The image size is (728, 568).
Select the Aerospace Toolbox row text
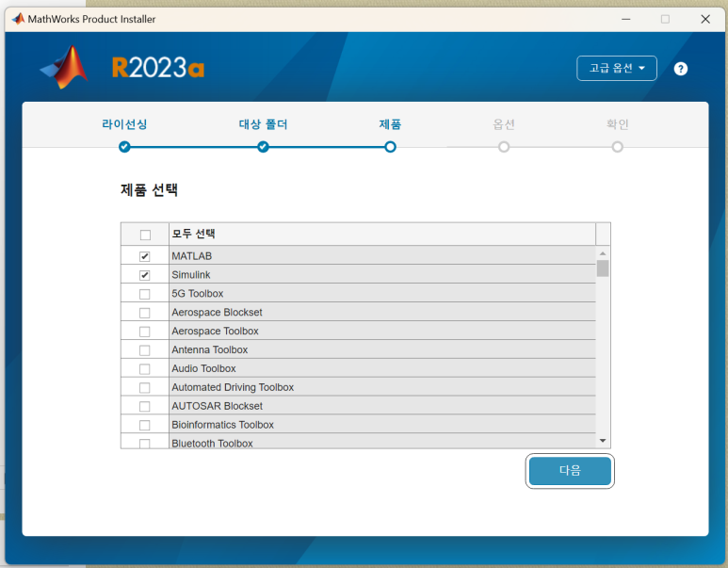click(x=215, y=332)
